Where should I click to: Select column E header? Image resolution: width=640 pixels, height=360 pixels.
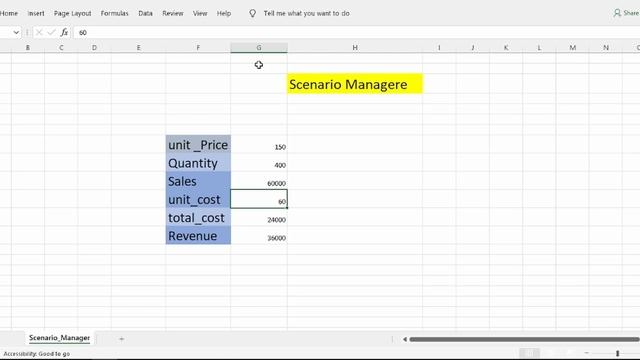click(138, 48)
